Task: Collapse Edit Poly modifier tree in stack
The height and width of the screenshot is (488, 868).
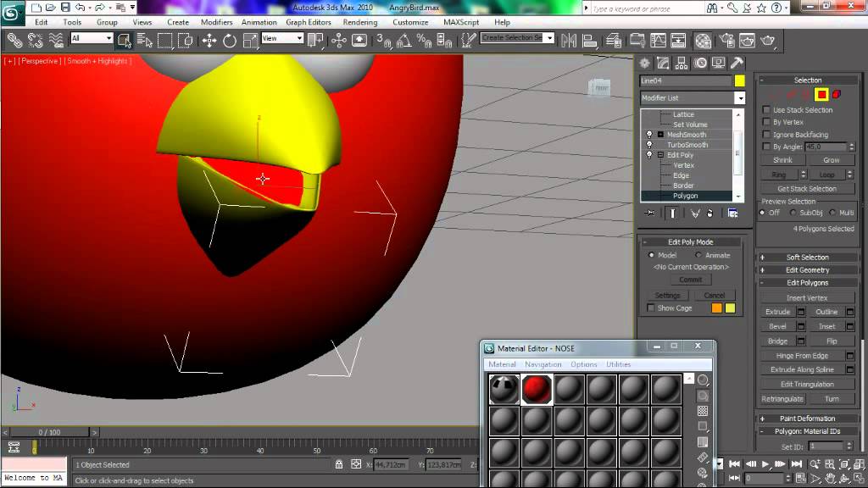Action: click(660, 155)
